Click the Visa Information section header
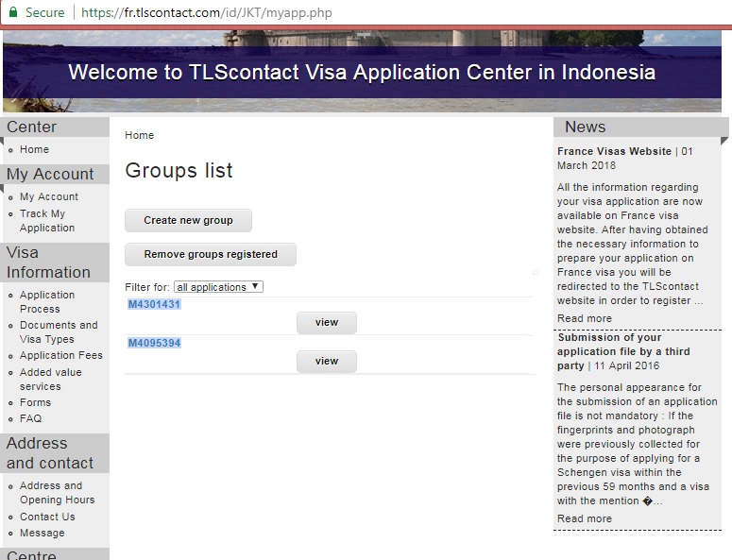Screen dimensions: 732x560 (x=55, y=263)
